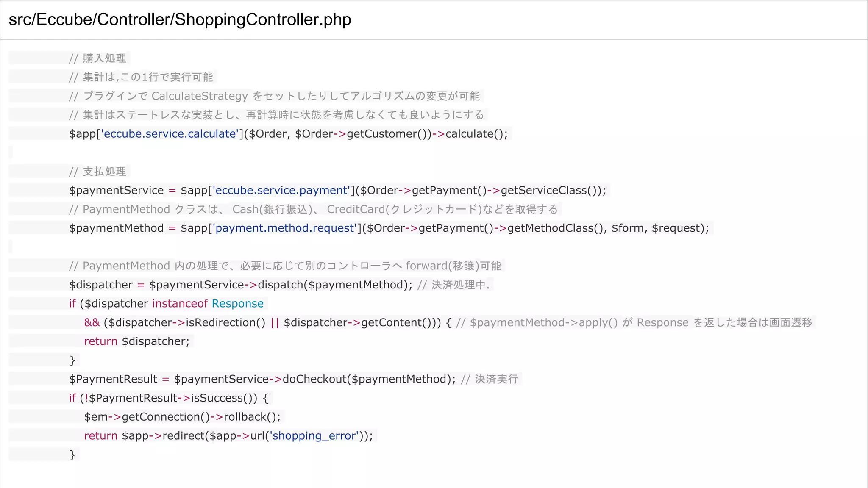
Task: Click the CalculateStrategy plugin comment line
Action: click(x=274, y=96)
